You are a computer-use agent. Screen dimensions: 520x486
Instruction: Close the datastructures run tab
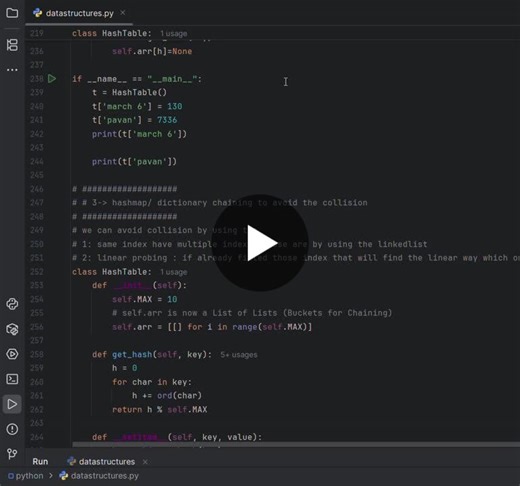145,462
